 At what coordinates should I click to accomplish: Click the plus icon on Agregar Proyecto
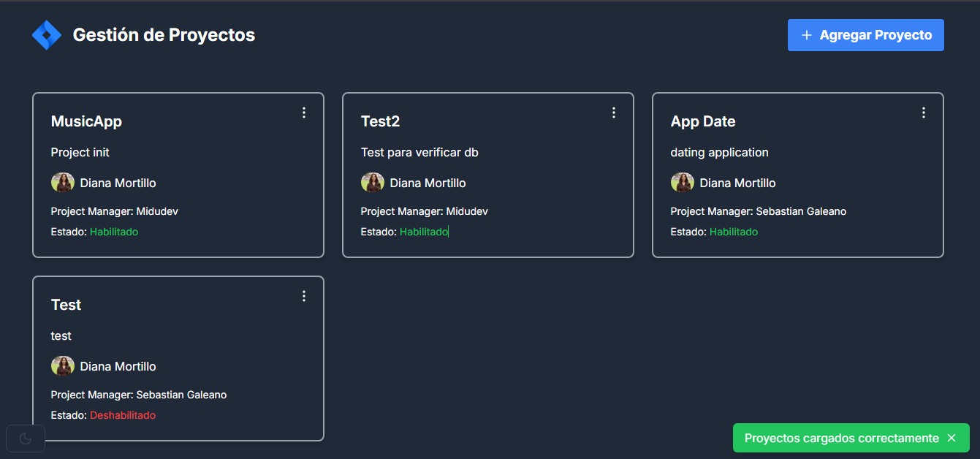(806, 34)
